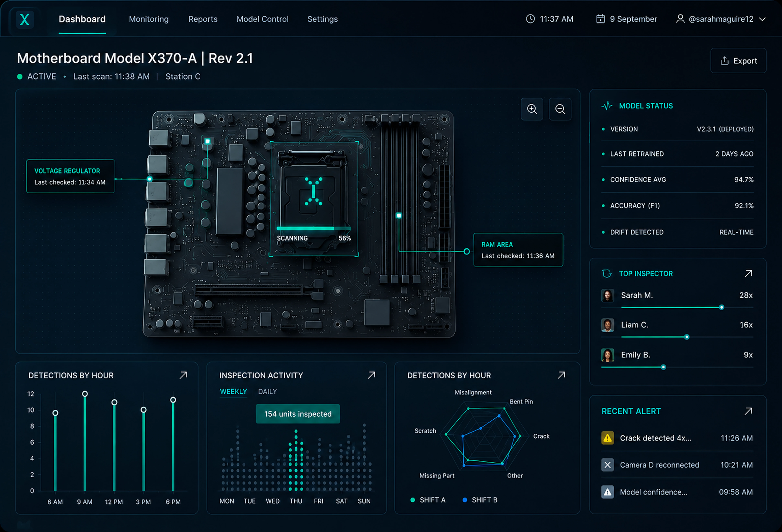Go to the Monitoring tab
The width and height of the screenshot is (782, 532).
click(149, 19)
